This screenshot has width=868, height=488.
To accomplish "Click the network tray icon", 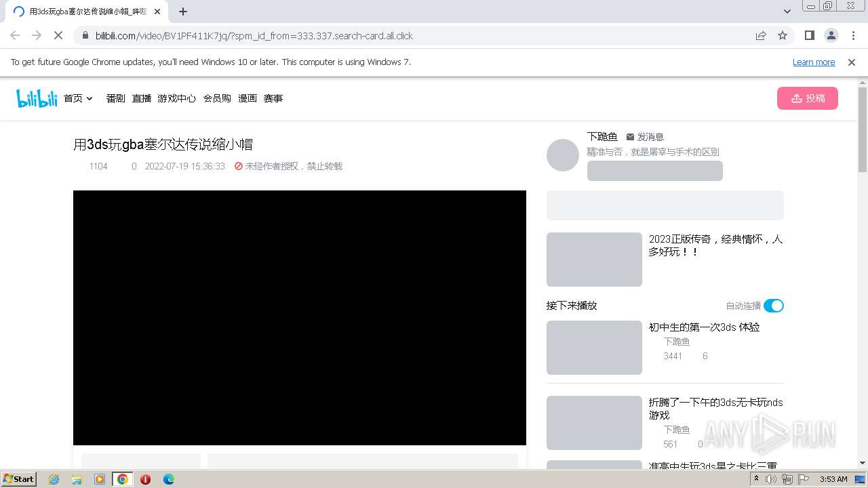I will (x=787, y=479).
